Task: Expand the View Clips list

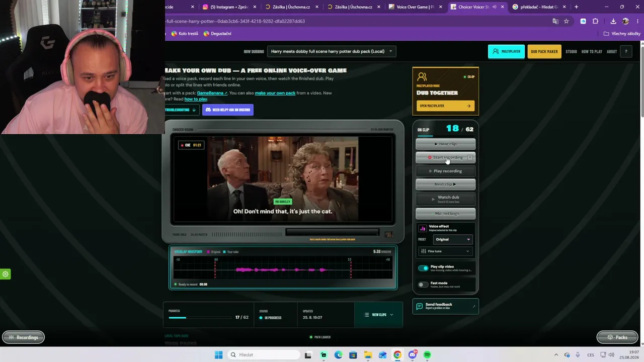Action: pos(379,315)
